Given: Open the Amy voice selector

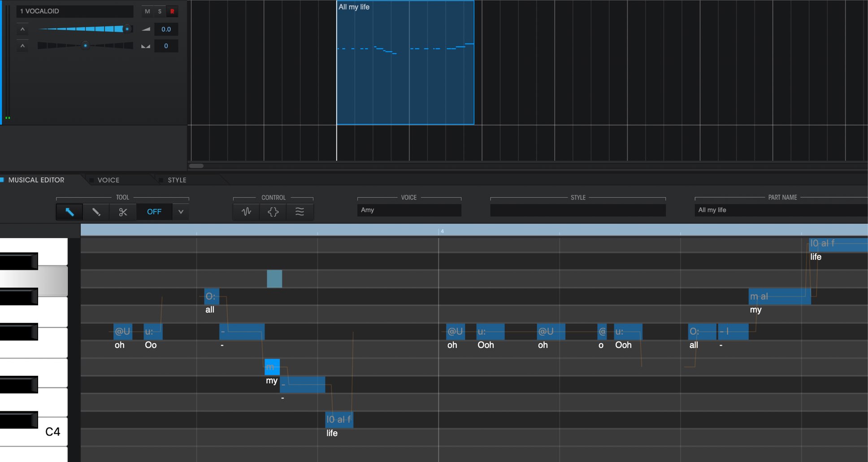Looking at the screenshot, I should pos(409,210).
